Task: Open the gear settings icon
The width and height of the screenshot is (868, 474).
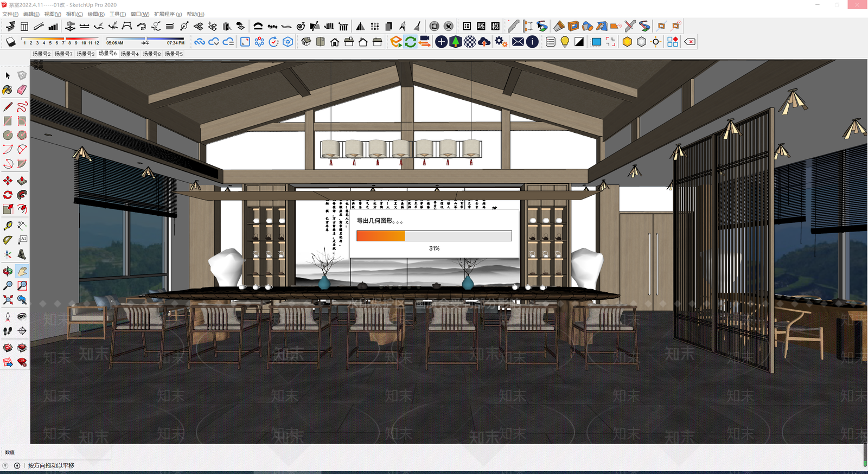Action: pos(501,42)
